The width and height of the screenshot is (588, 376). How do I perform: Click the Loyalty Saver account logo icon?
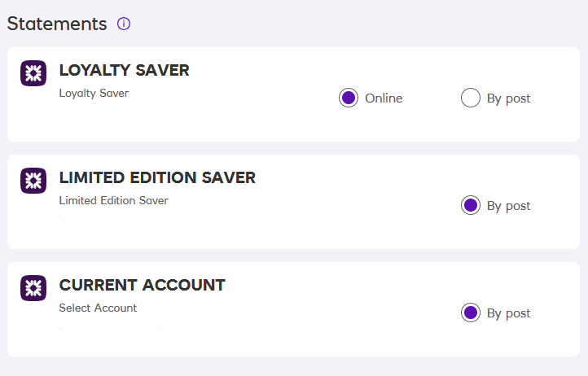pos(33,73)
